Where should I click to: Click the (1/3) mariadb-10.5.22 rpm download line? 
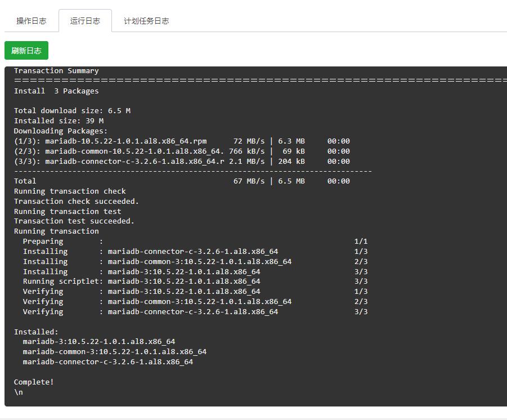point(182,141)
